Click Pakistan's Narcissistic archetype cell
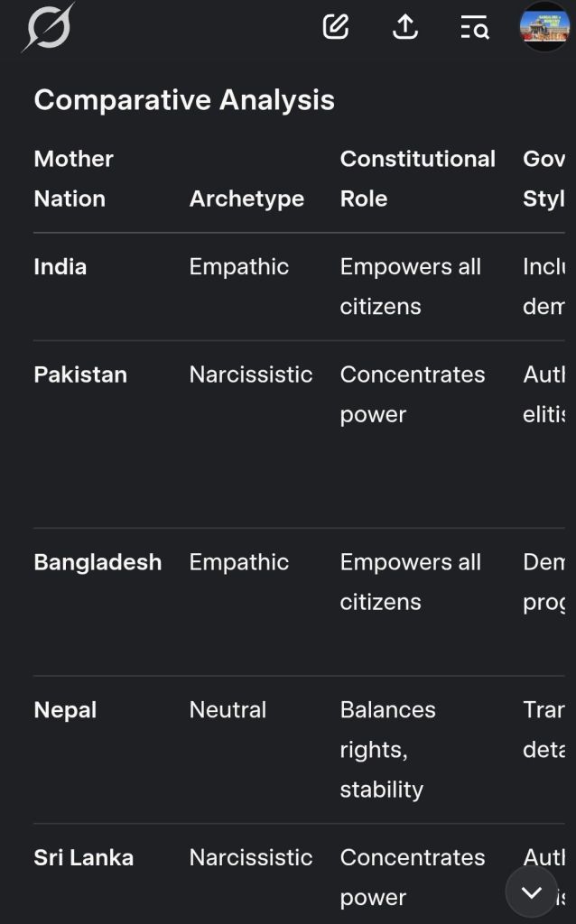The height and width of the screenshot is (924, 576). click(250, 374)
